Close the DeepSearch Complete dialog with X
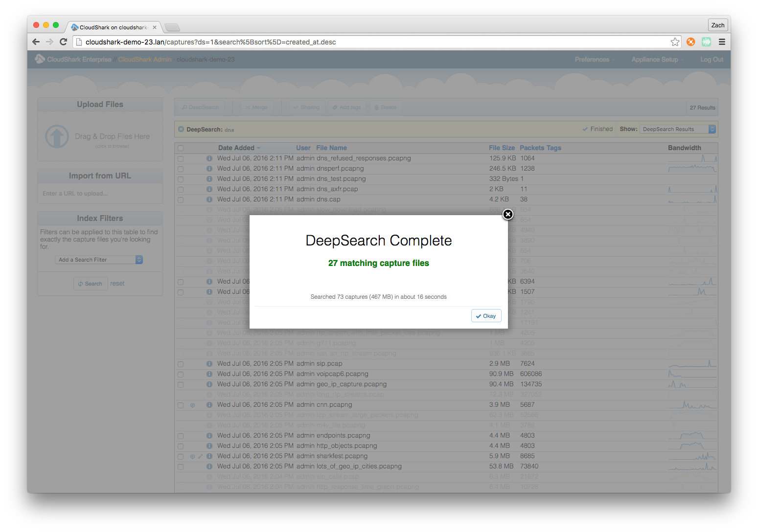This screenshot has height=532, width=758. point(508,214)
